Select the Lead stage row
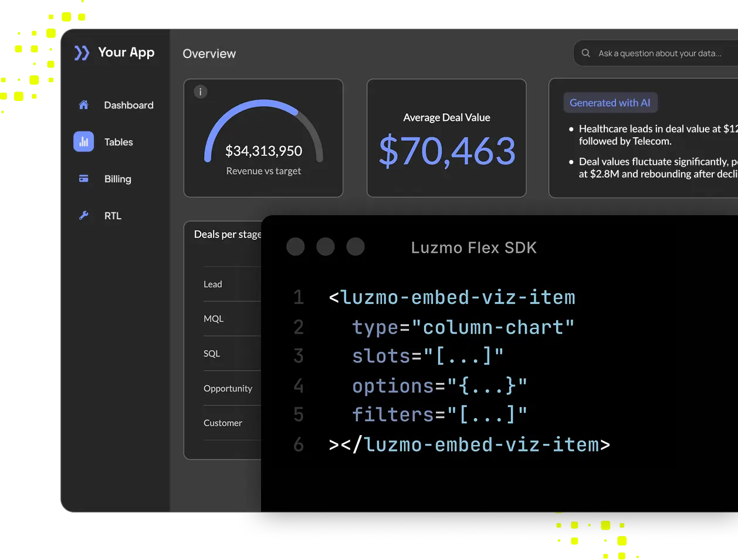 [x=232, y=284]
